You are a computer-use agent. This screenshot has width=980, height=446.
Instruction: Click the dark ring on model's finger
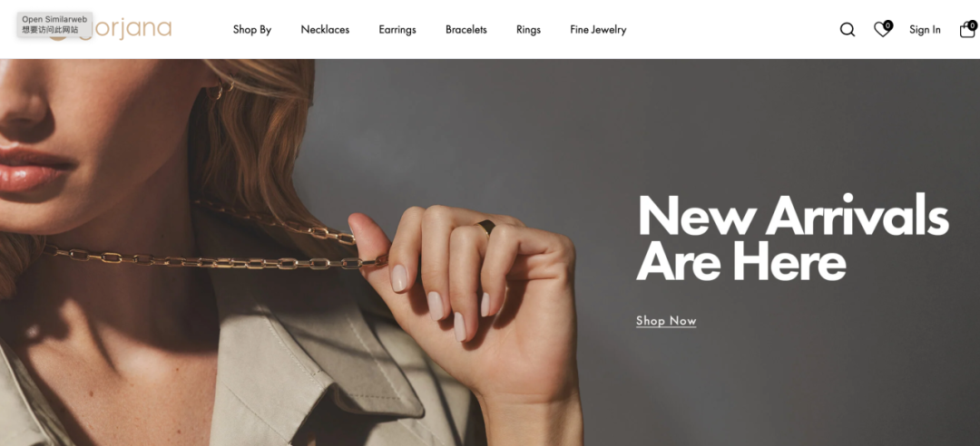[x=486, y=226]
